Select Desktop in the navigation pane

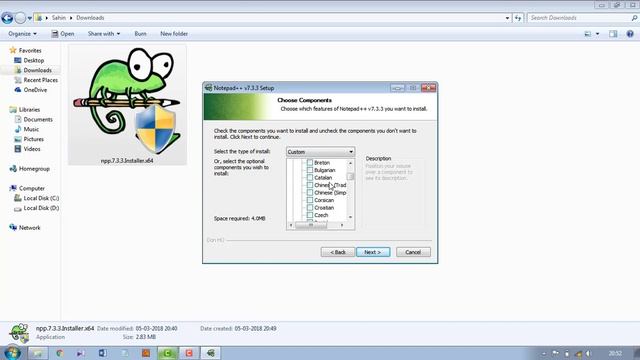pos(29,60)
